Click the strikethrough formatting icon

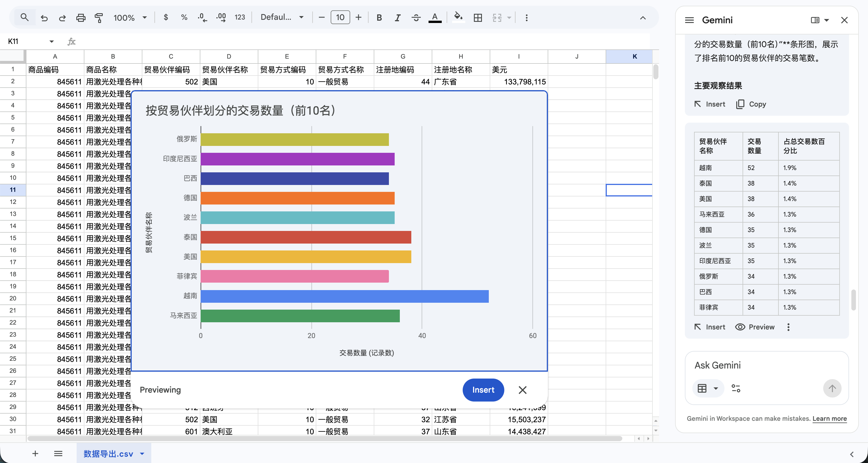pos(416,18)
